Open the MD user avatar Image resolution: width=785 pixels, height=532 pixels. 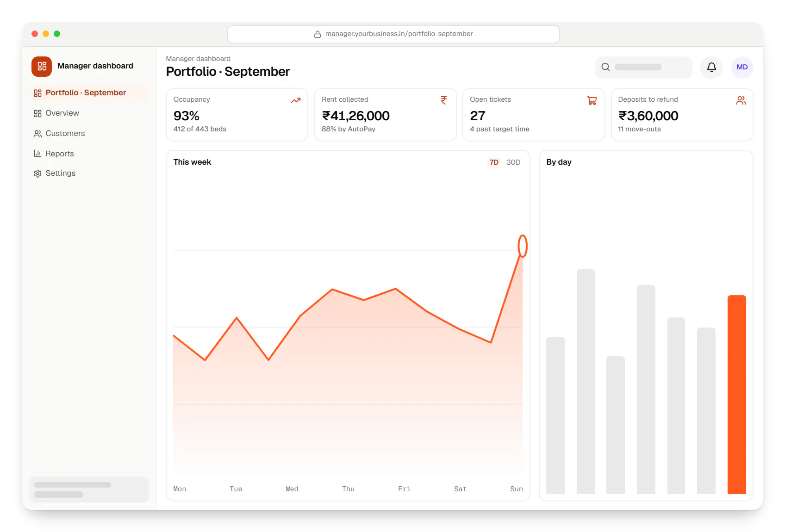point(742,67)
